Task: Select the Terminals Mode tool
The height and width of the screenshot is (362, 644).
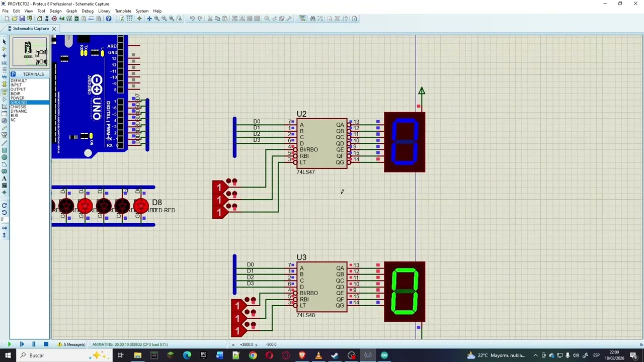Action: pos(5,92)
